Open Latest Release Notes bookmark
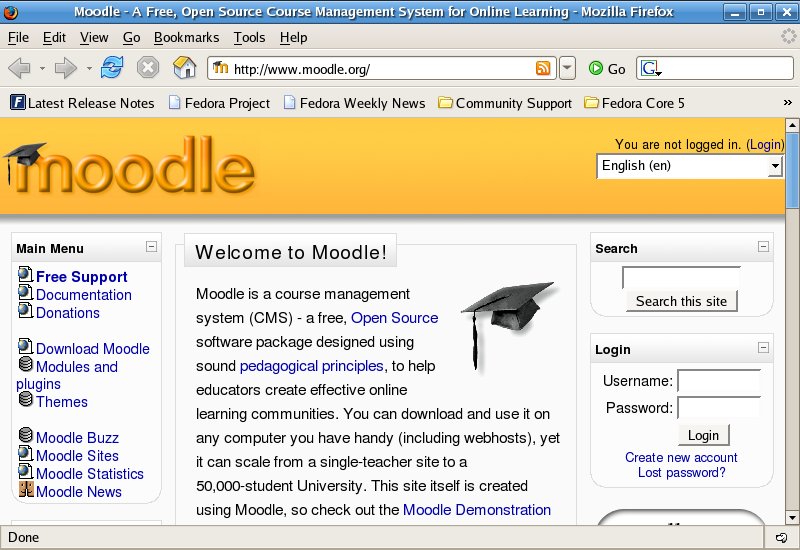The height and width of the screenshot is (550, 800). tap(82, 103)
